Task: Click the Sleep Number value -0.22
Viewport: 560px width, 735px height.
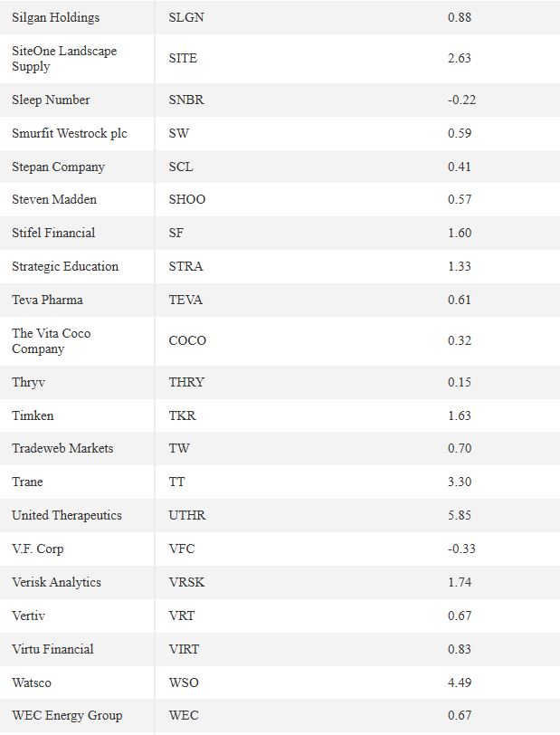Action: (461, 100)
